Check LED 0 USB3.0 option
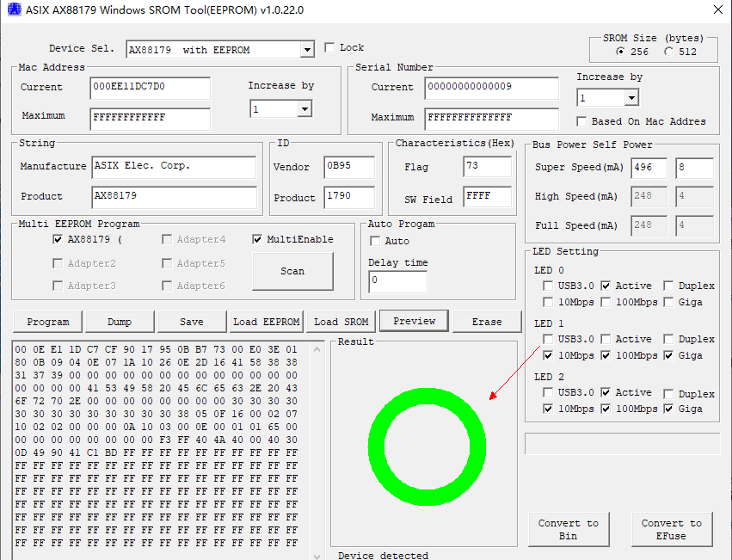Viewport: 732px width, 560px height. click(x=548, y=286)
